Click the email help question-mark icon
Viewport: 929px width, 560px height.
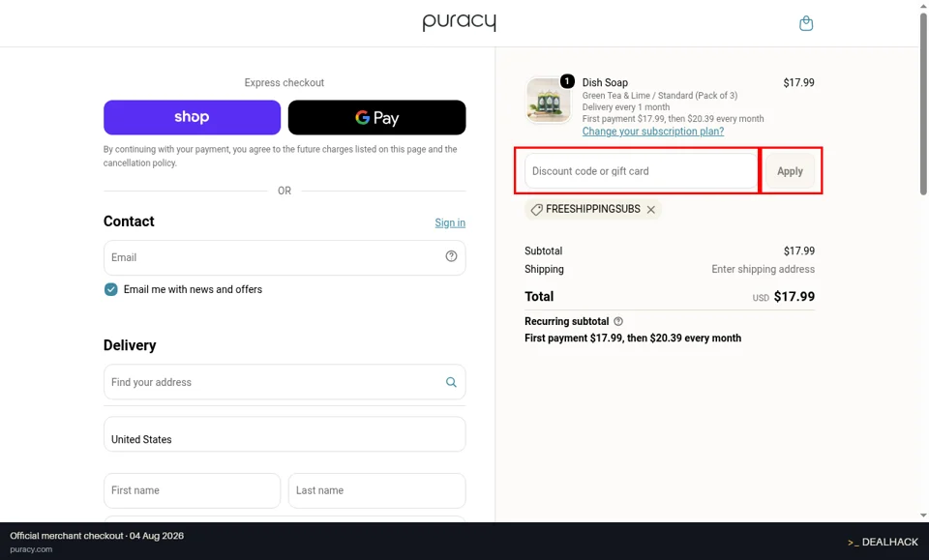click(452, 255)
